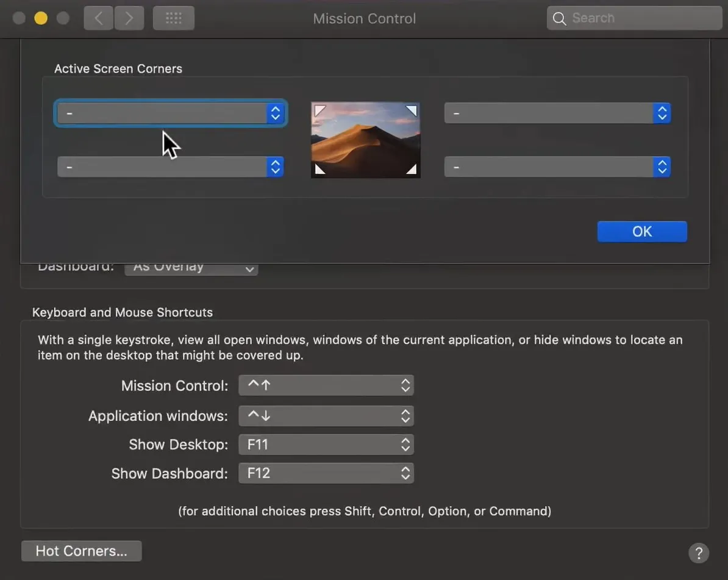Screen dimensions: 728x580
Task: Click the forward navigation arrow
Action: click(x=129, y=18)
